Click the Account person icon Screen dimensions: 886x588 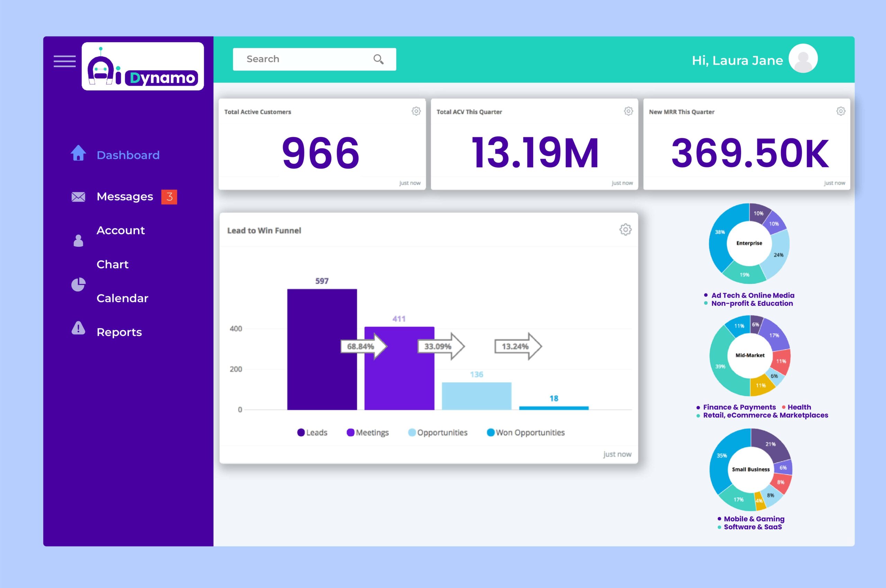coord(78,241)
